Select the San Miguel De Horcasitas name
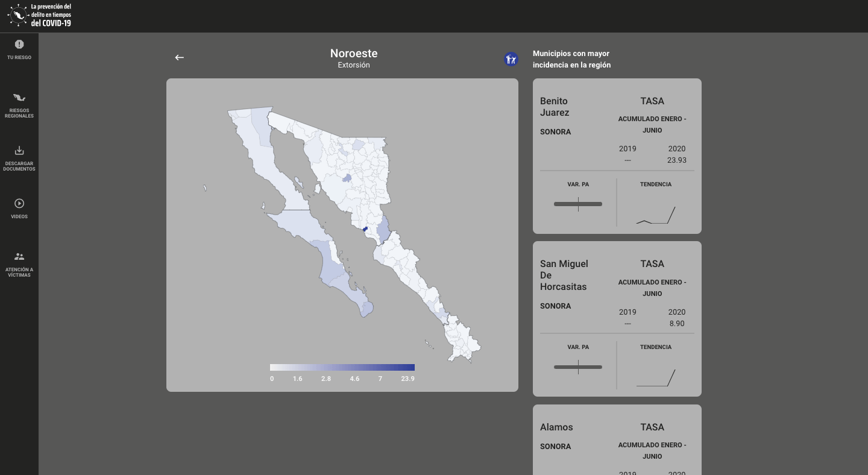Image resolution: width=868 pixels, height=475 pixels. tap(564, 275)
